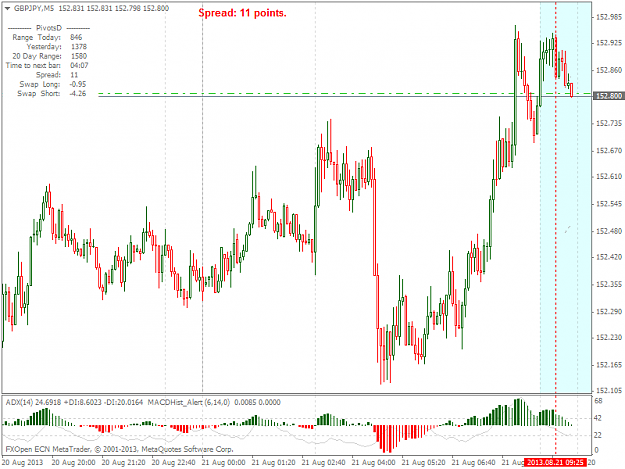The height and width of the screenshot is (469, 625).
Task: Click the red date marker 2013.08.21 09:25
Action: coord(555,462)
